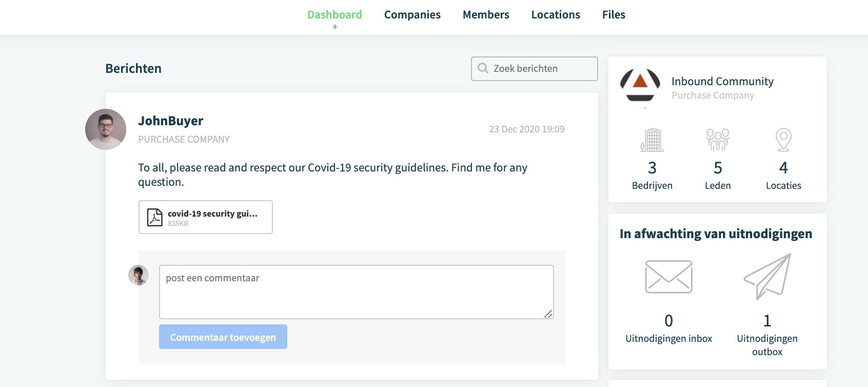Select the Dashboard tab
Image resolution: width=868 pixels, height=387 pixels.
[x=334, y=15]
